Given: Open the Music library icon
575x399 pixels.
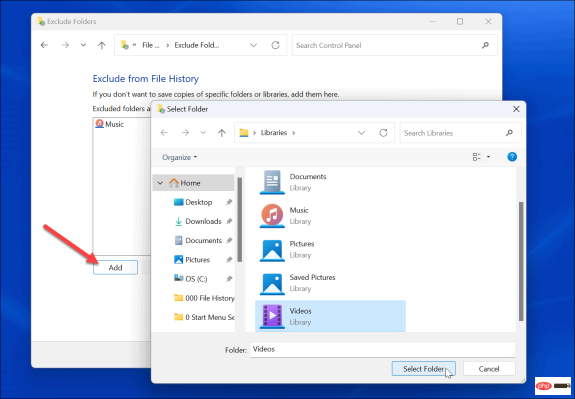Looking at the screenshot, I should pyautogui.click(x=272, y=216).
